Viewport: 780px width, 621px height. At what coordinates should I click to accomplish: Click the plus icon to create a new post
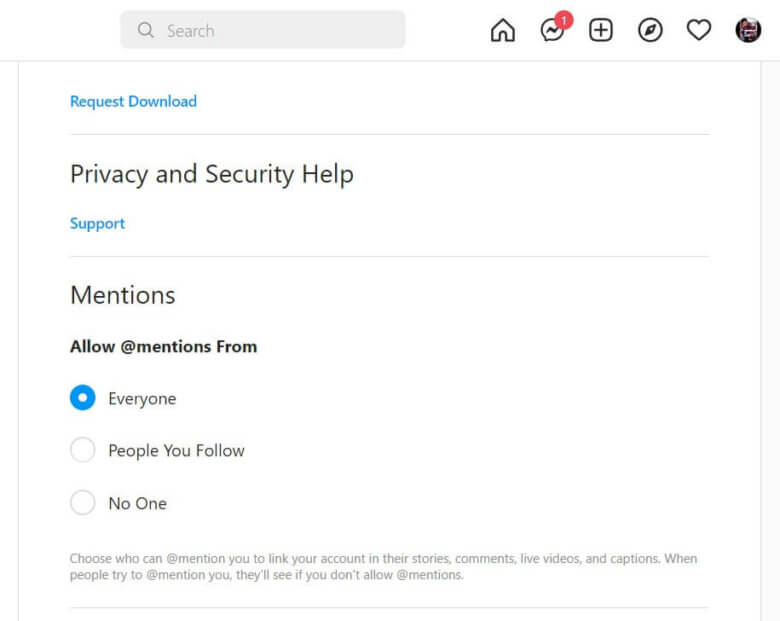point(600,31)
